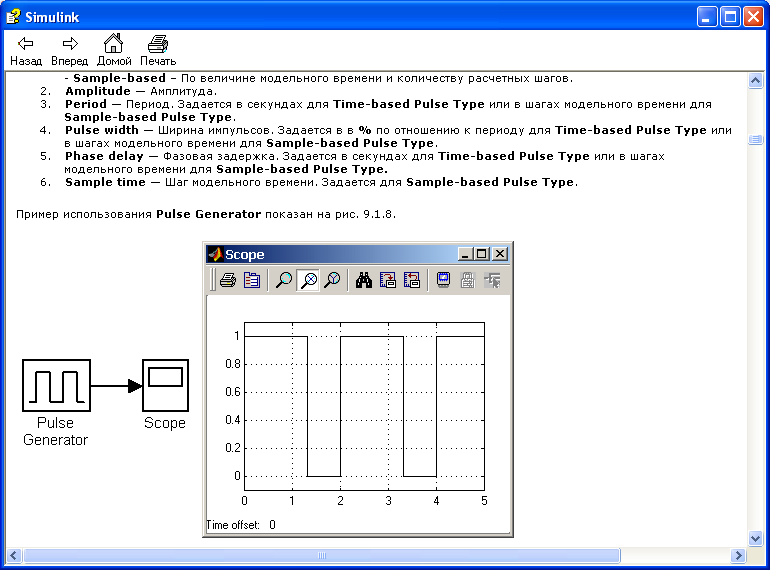Click the Simulink help window title icon

[x=13, y=17]
